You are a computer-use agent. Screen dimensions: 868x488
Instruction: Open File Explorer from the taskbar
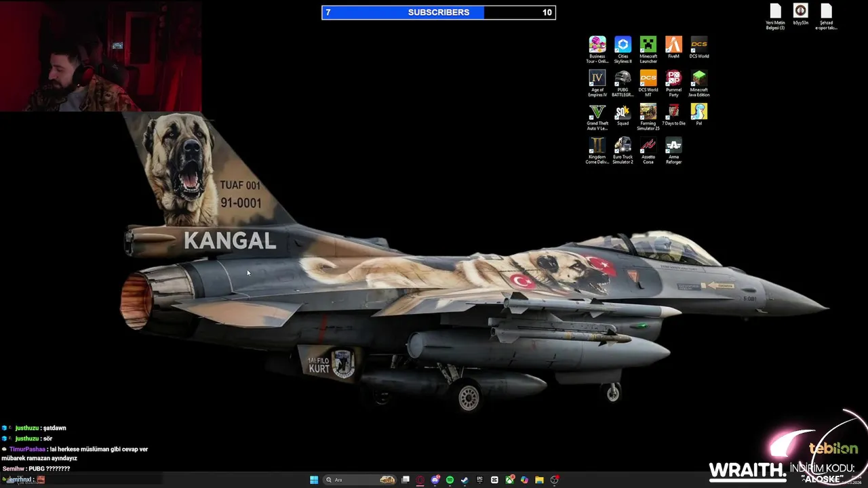coord(539,480)
